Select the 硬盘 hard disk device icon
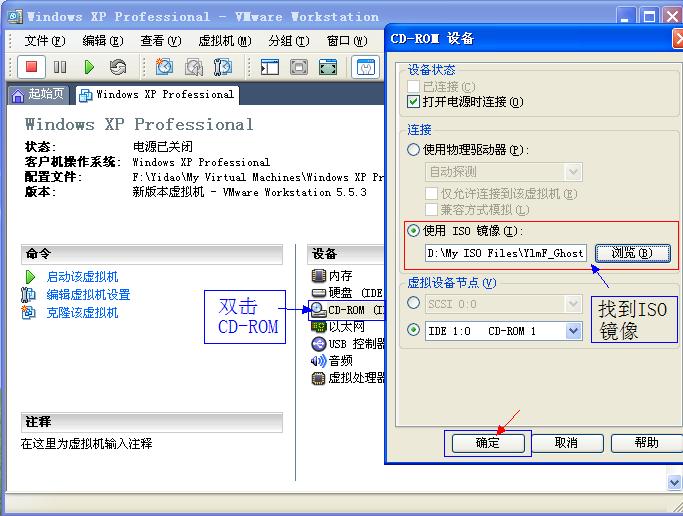683x516 pixels. 319,293
